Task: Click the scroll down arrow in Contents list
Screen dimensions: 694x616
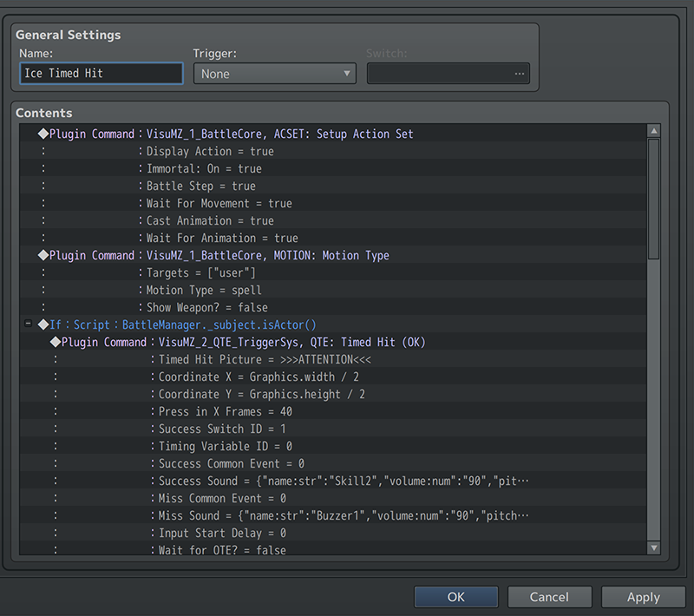Action: 653,547
